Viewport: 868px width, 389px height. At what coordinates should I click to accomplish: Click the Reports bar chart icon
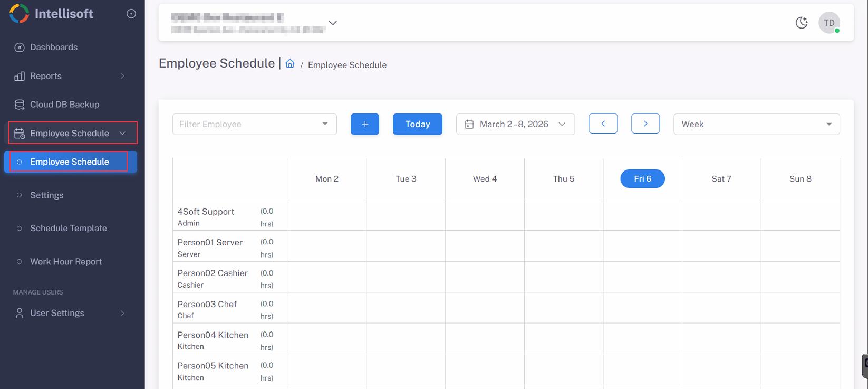tap(20, 76)
